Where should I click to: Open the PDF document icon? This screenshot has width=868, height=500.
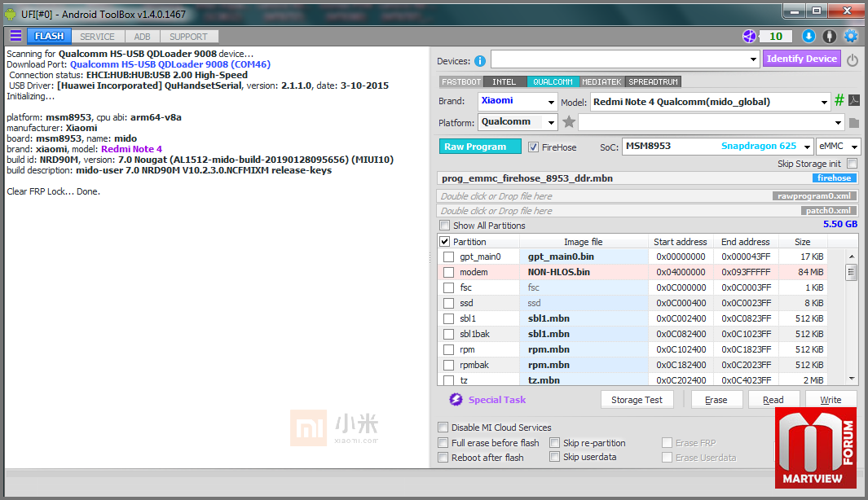854,100
